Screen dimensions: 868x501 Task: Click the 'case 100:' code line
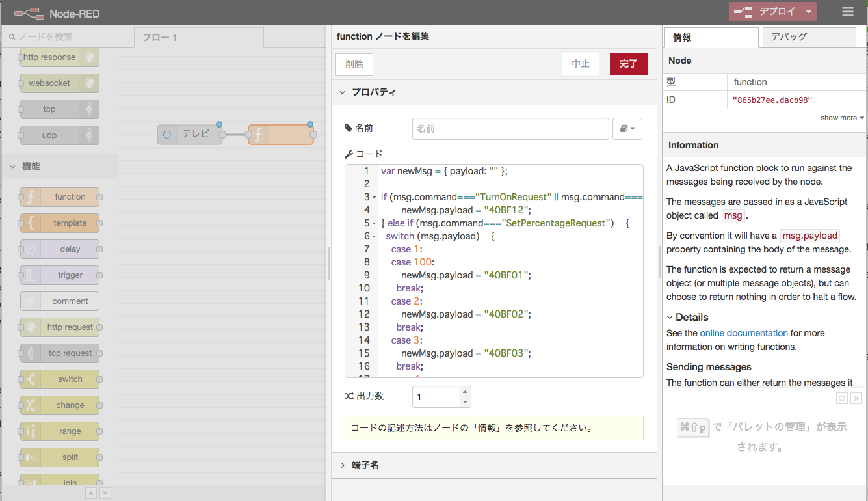coord(413,262)
